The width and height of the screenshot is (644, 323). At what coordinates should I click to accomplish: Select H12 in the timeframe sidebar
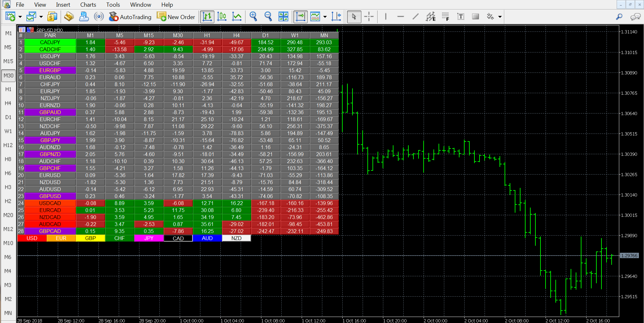point(9,145)
